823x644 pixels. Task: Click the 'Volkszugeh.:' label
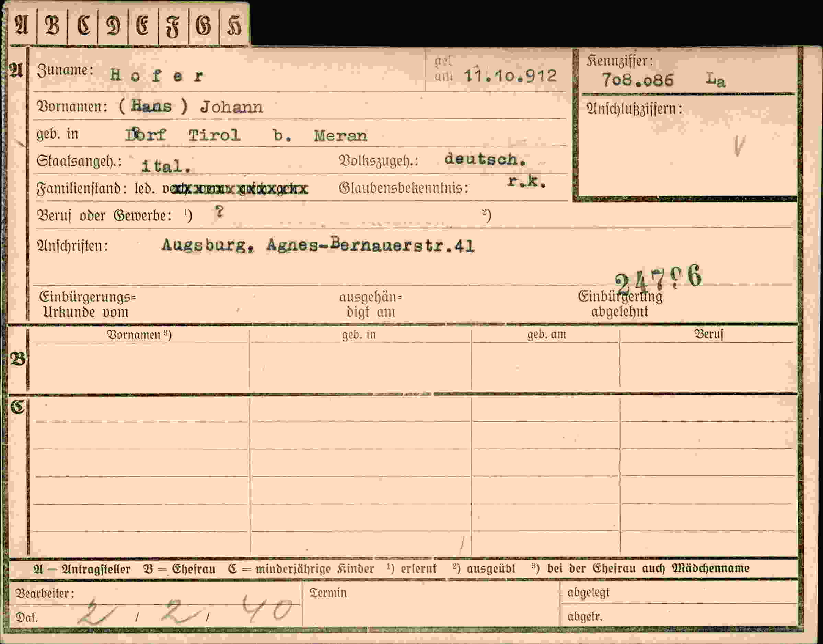coord(379,161)
